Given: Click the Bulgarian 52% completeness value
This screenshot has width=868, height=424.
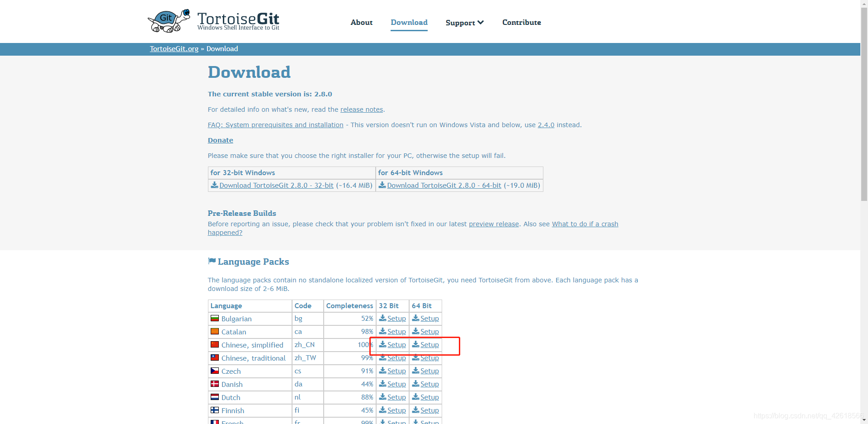Looking at the screenshot, I should pyautogui.click(x=367, y=319).
